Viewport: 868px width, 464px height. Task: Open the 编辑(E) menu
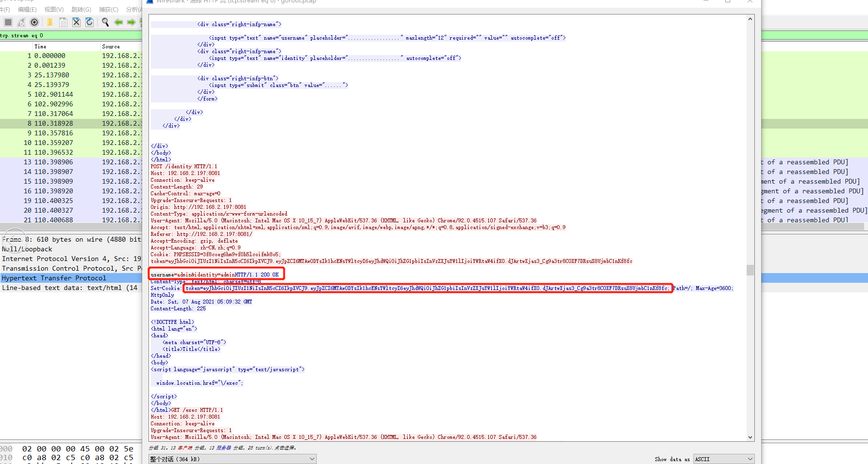(27, 10)
